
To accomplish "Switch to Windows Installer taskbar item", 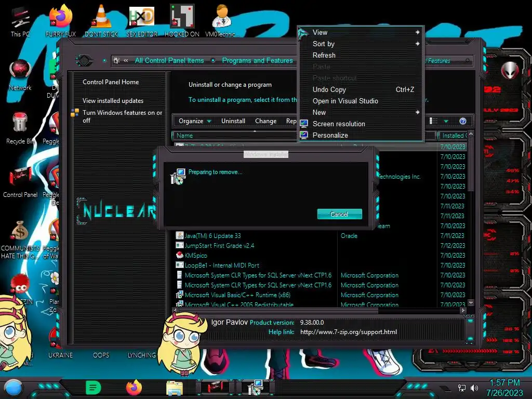I will pyautogui.click(x=255, y=388).
